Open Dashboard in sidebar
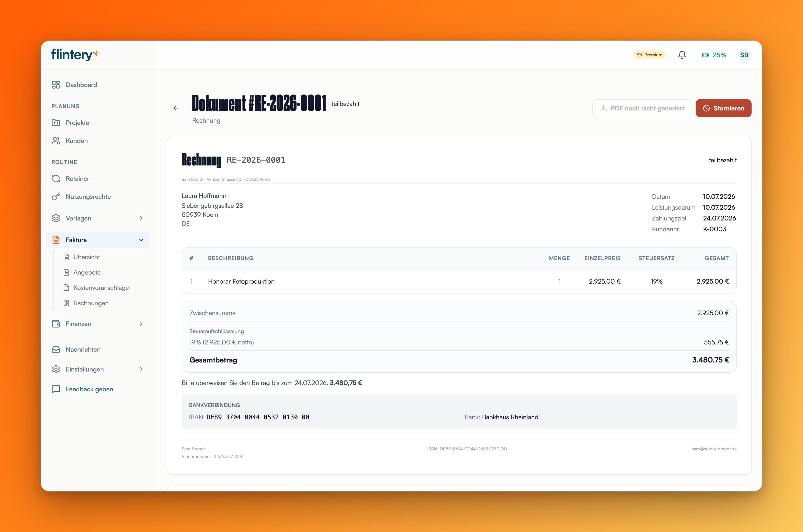 (98, 85)
